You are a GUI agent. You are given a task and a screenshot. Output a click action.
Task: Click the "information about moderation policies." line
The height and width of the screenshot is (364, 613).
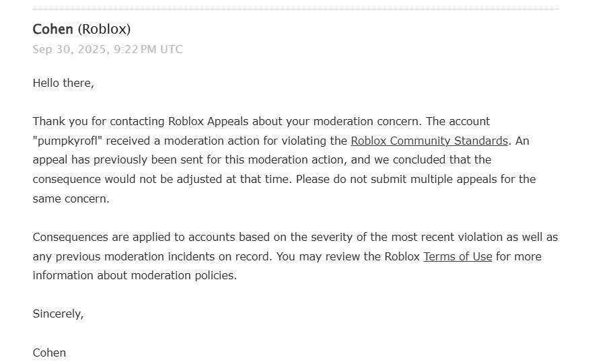(x=135, y=275)
